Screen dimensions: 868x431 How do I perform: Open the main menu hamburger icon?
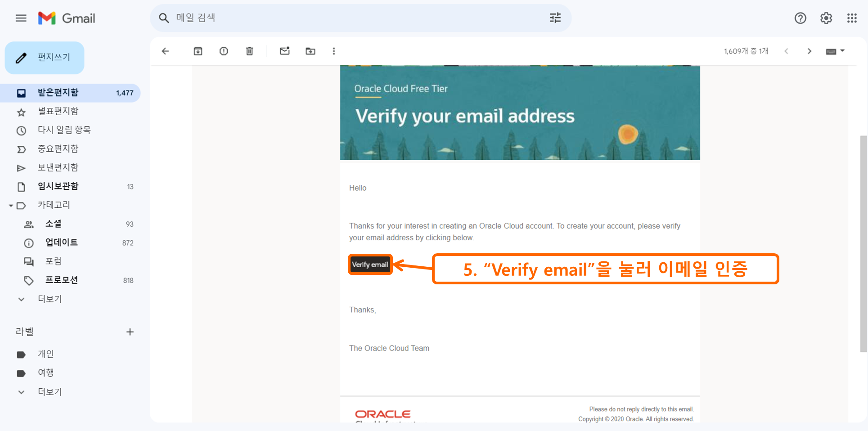pyautogui.click(x=21, y=18)
